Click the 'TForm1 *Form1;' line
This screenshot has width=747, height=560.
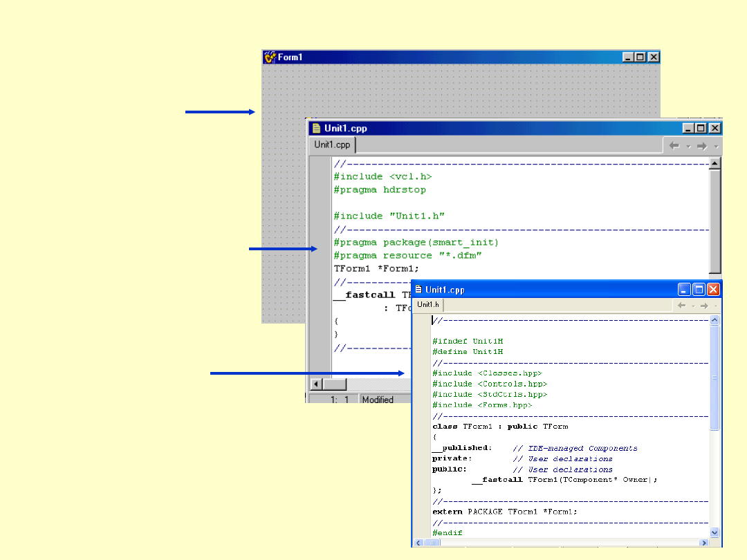[376, 268]
